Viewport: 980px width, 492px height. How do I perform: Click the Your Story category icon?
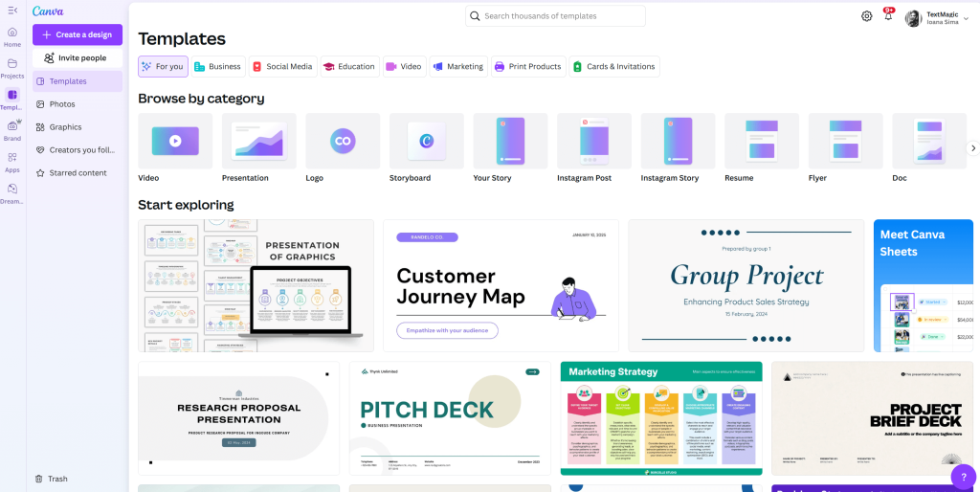click(x=510, y=141)
